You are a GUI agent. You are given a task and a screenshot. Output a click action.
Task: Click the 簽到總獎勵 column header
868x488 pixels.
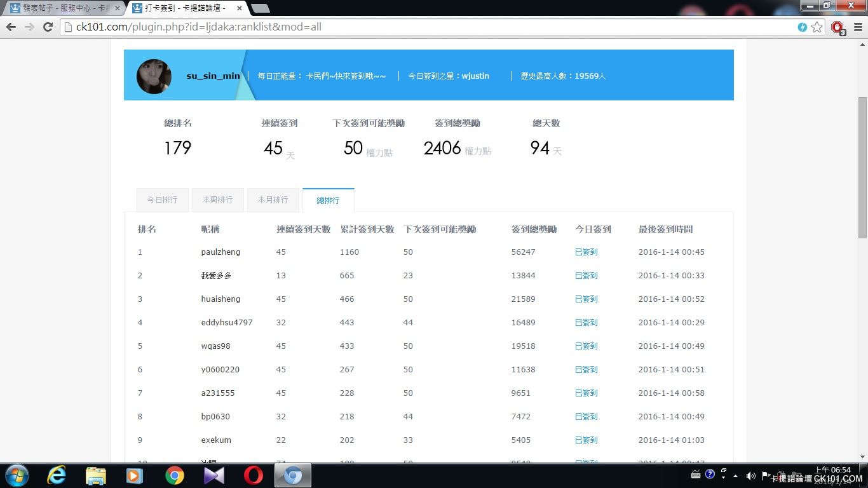pos(534,229)
